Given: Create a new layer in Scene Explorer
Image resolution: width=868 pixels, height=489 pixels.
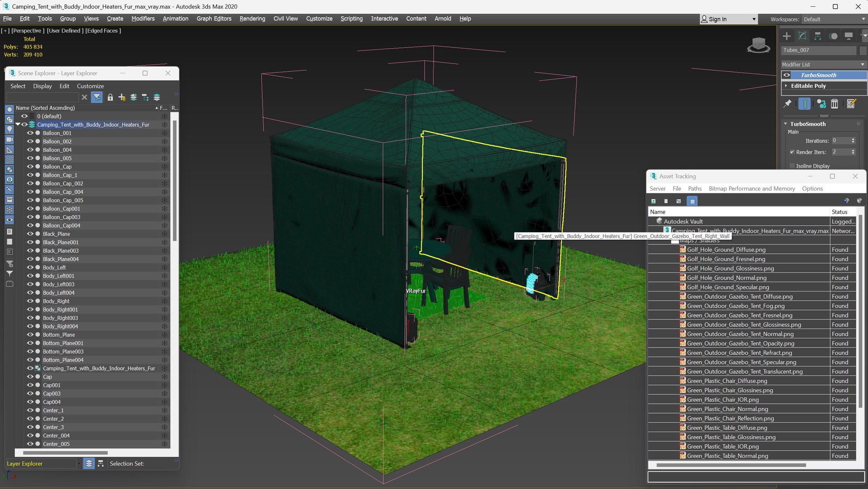Looking at the screenshot, I should 122,97.
